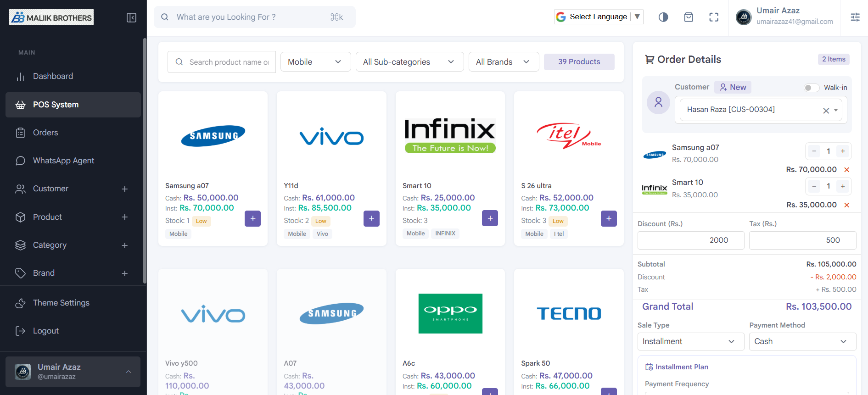Screen dimensions: 868x395
Task: Decrease Smart 10 quantity in order
Action: 814,186
